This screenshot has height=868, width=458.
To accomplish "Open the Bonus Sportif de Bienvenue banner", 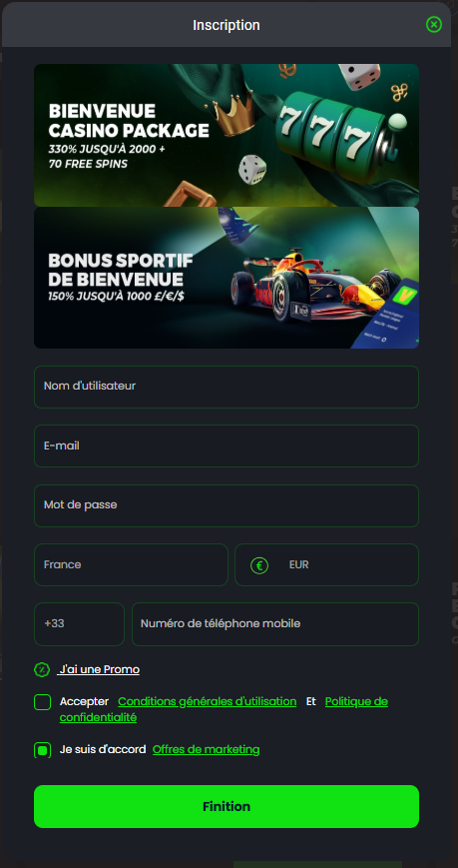I will 227,278.
